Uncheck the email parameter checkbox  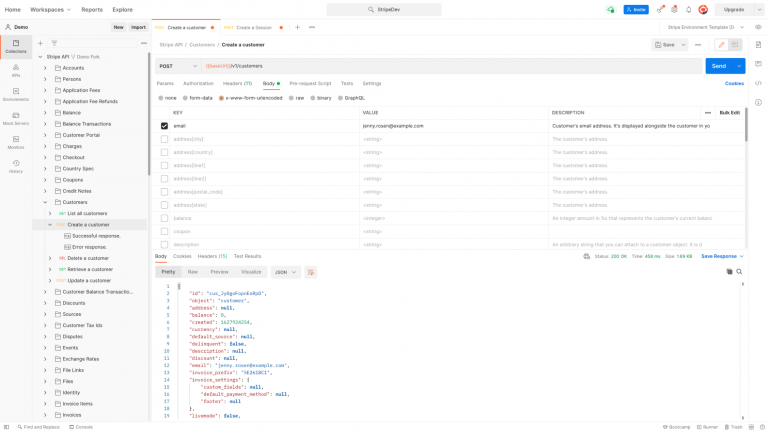tap(164, 126)
